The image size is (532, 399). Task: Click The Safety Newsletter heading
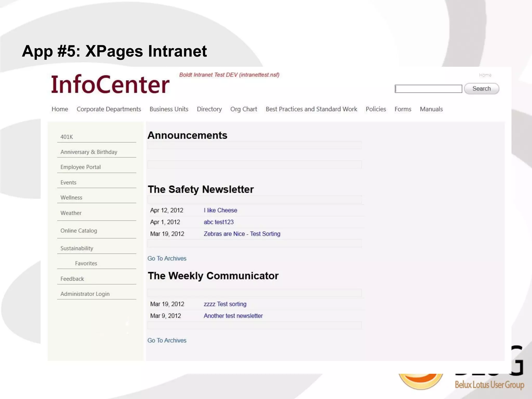(201, 189)
